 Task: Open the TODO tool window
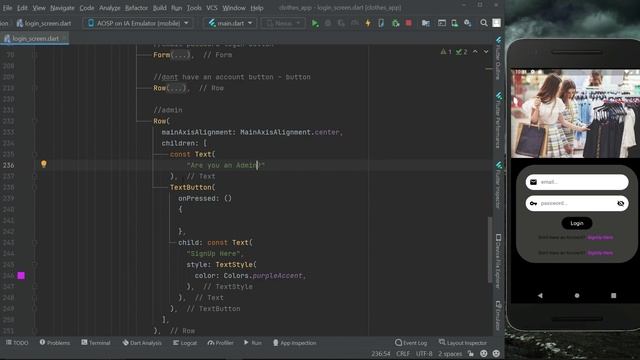coord(17,343)
